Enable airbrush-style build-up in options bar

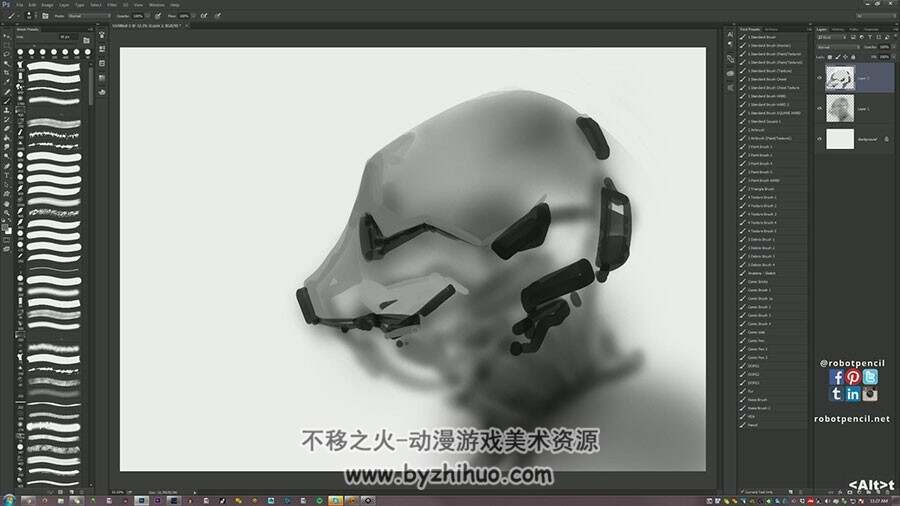204,15
